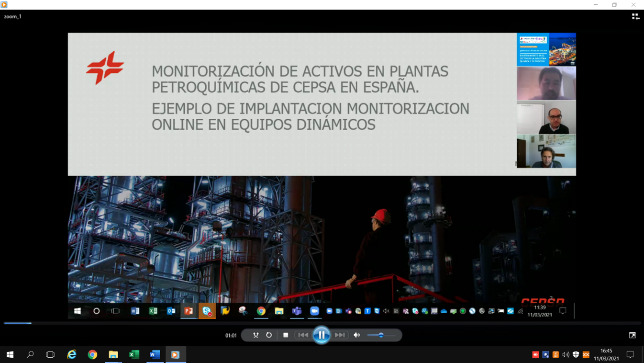Open Windows Security shield tray icon

576,355
